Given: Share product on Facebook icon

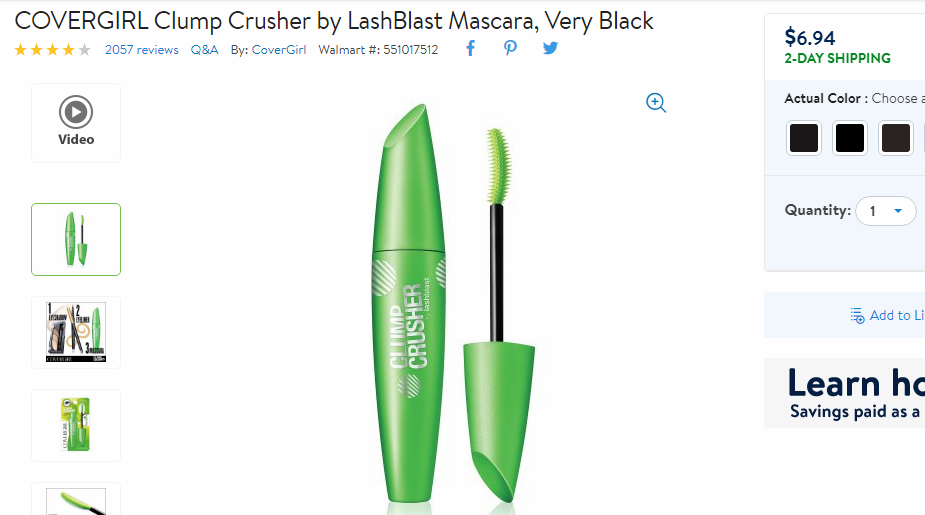Looking at the screenshot, I should coord(470,48).
